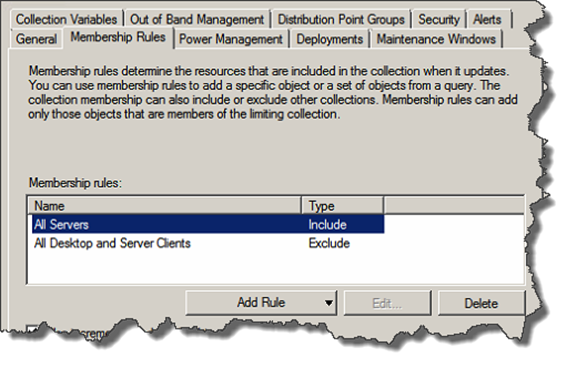Select the Membership Rules tab
This screenshot has width=577, height=368.
pyautogui.click(x=118, y=38)
